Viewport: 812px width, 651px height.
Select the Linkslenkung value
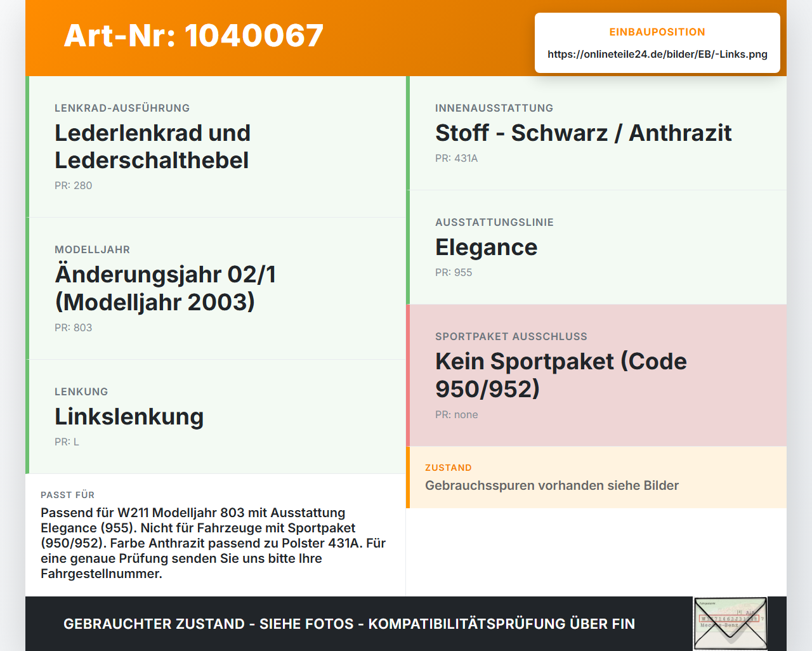coord(129,417)
